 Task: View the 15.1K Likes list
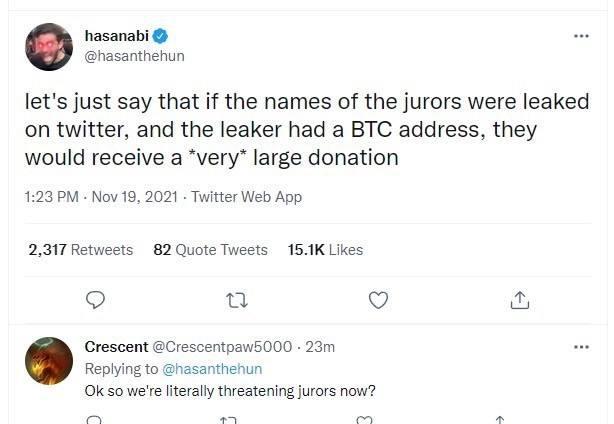(325, 249)
